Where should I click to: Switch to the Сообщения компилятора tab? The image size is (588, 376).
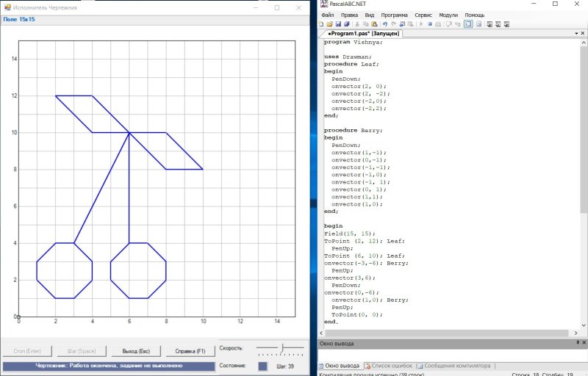[x=455, y=366]
